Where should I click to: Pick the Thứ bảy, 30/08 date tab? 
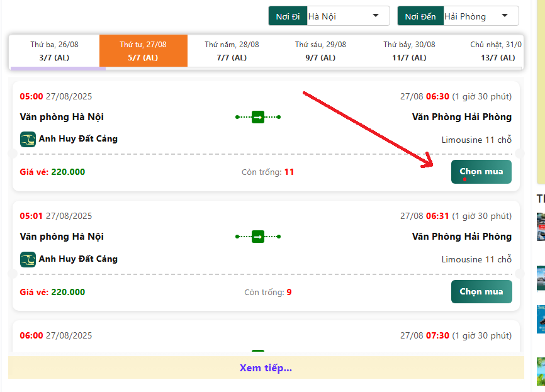tap(409, 51)
